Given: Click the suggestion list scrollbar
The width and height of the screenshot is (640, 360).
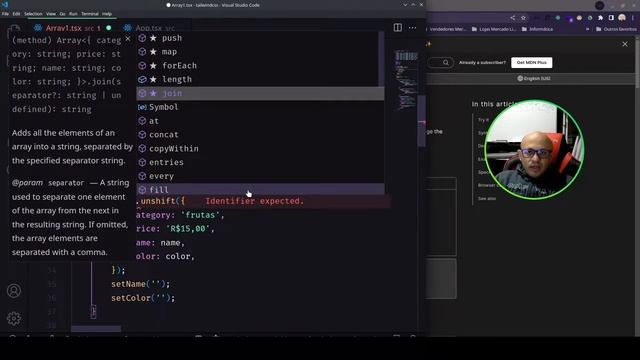Looking at the screenshot, I should (381, 59).
